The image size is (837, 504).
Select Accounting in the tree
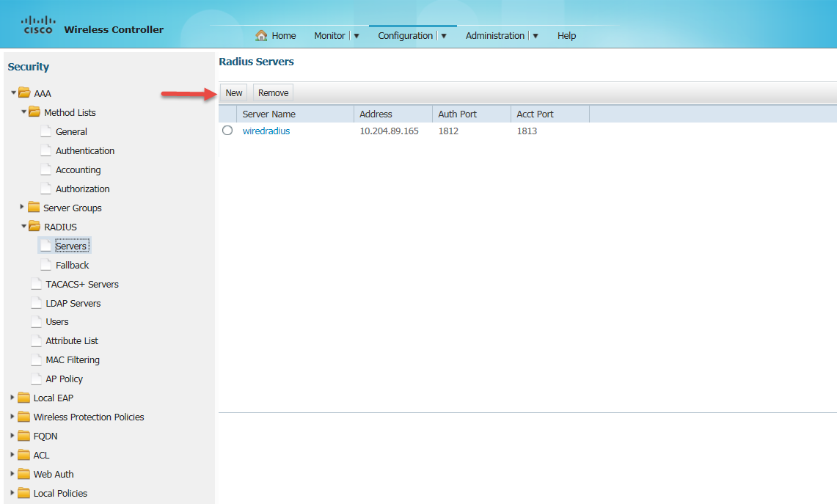[78, 169]
